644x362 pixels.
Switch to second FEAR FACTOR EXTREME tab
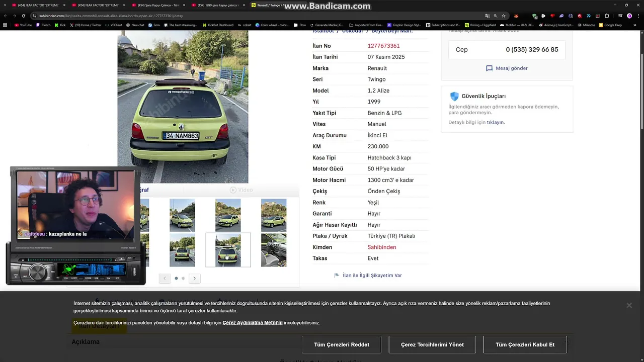pyautogui.click(x=97, y=5)
